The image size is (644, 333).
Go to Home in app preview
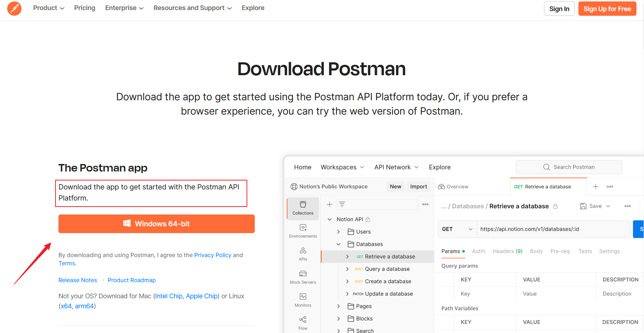click(303, 167)
